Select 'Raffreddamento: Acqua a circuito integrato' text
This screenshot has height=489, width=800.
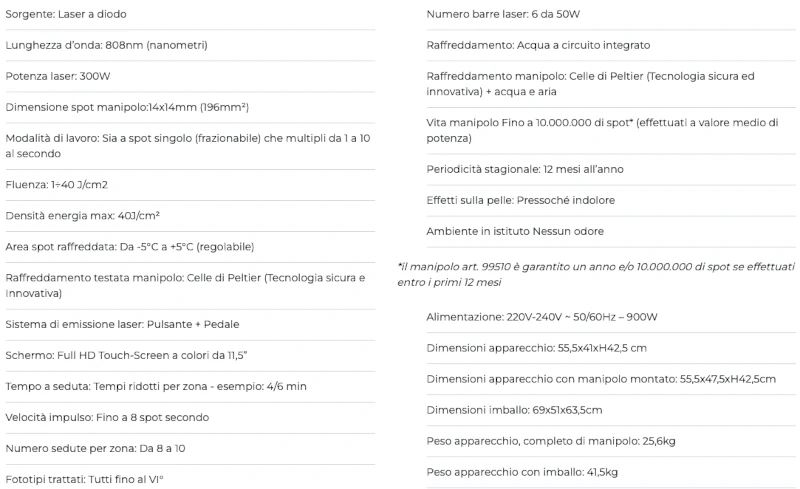pos(538,46)
